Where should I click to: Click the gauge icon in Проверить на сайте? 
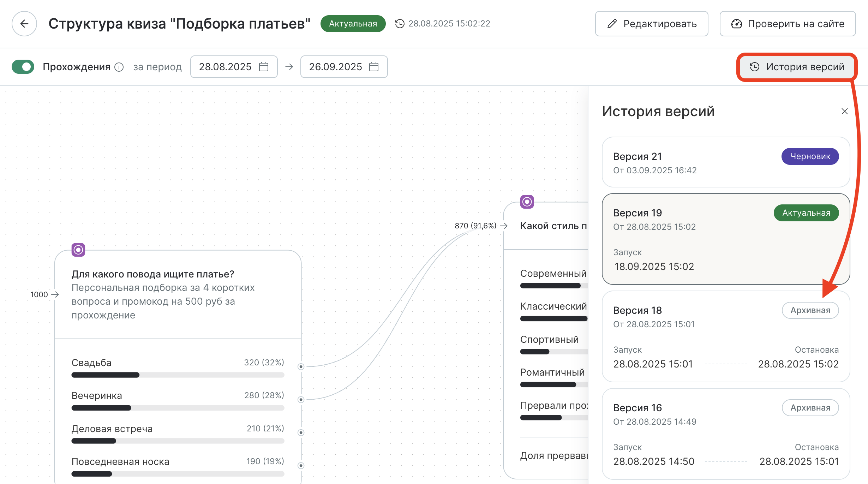tap(736, 24)
